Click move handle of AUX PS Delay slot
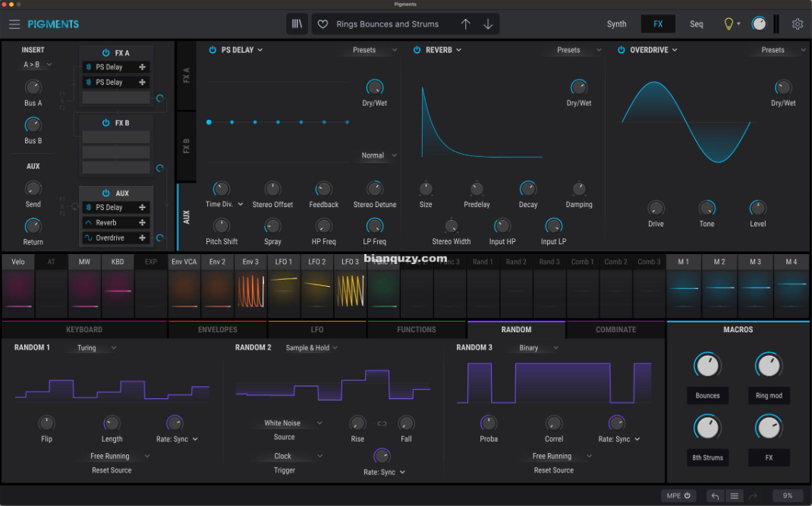 pyautogui.click(x=142, y=207)
